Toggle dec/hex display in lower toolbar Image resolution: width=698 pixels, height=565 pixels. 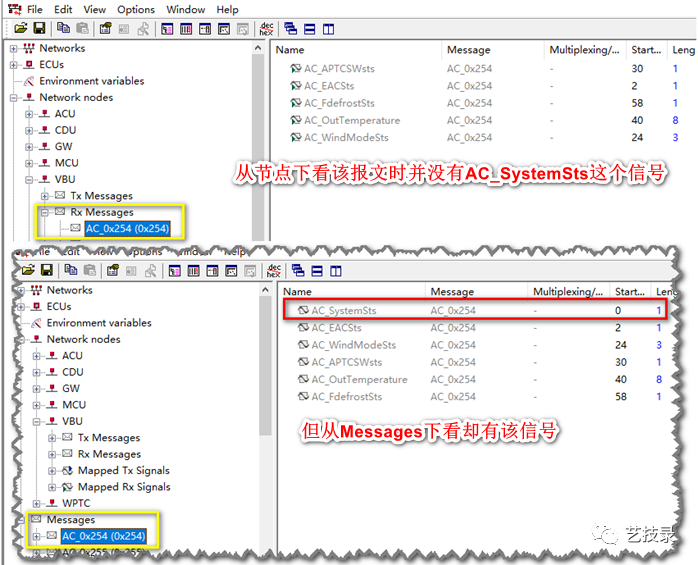click(x=274, y=271)
